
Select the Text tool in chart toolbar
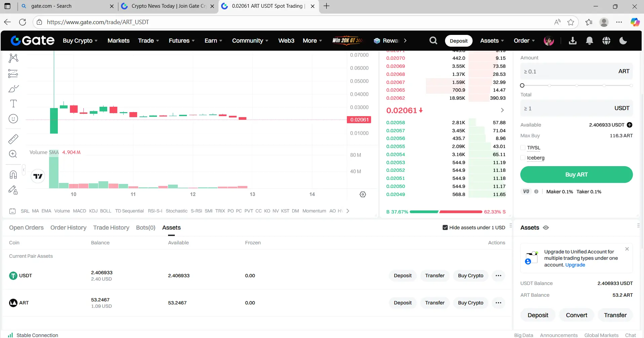[x=13, y=104]
